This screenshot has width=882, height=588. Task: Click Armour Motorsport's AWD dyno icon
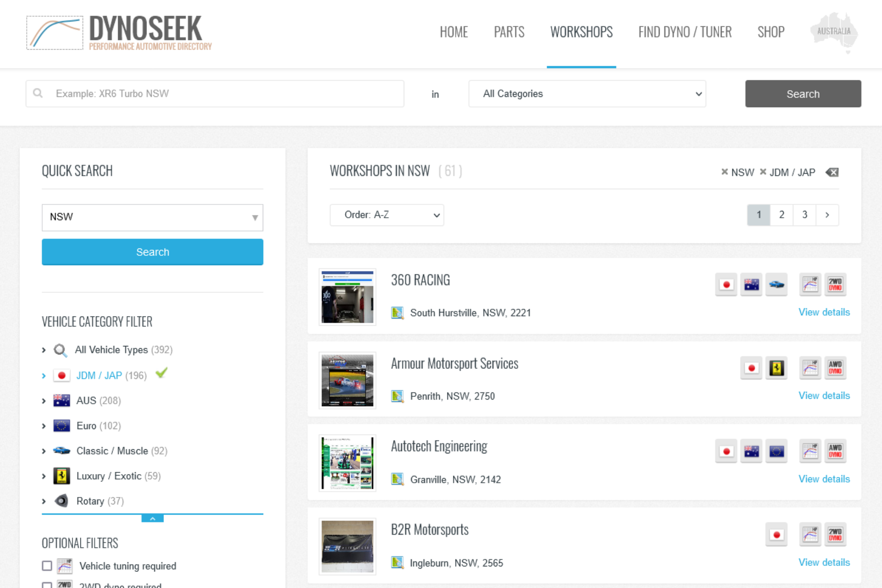[835, 368]
